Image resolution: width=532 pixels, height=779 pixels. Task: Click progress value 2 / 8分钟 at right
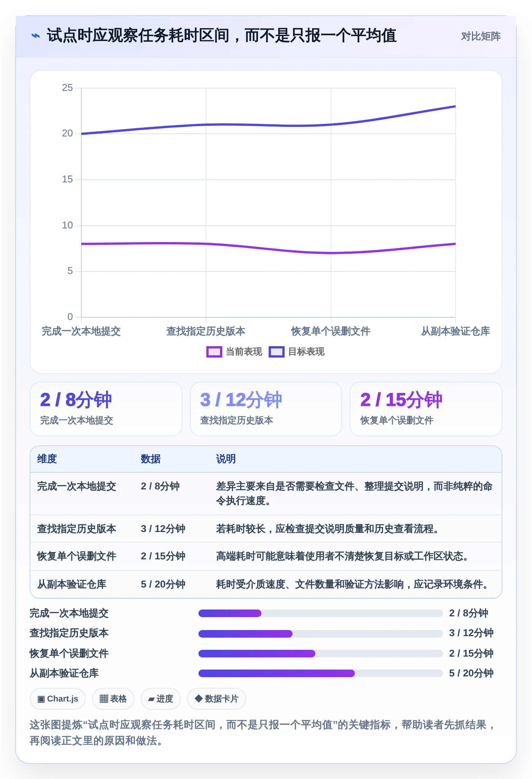coord(469,613)
